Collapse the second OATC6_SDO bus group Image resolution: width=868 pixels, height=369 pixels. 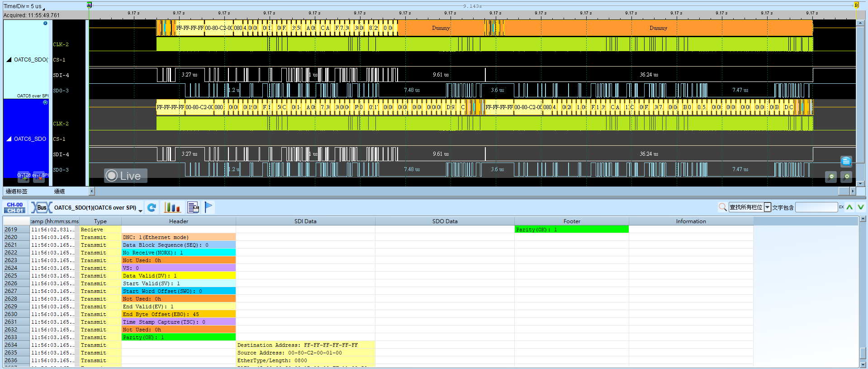(9, 139)
